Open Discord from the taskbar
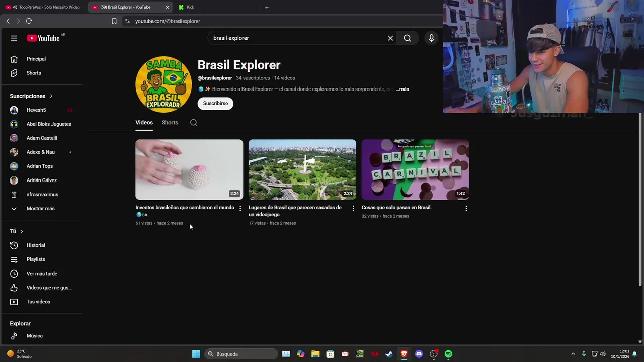The image size is (644, 362). tap(419, 354)
